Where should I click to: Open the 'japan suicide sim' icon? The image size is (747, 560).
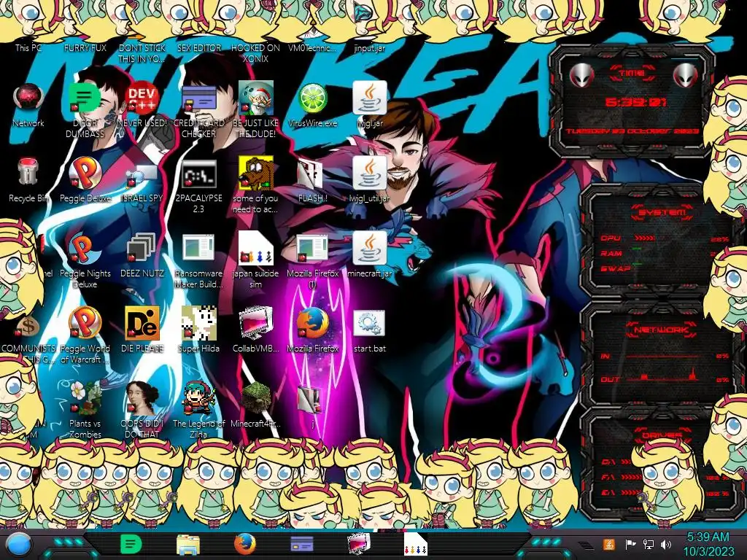(255, 249)
